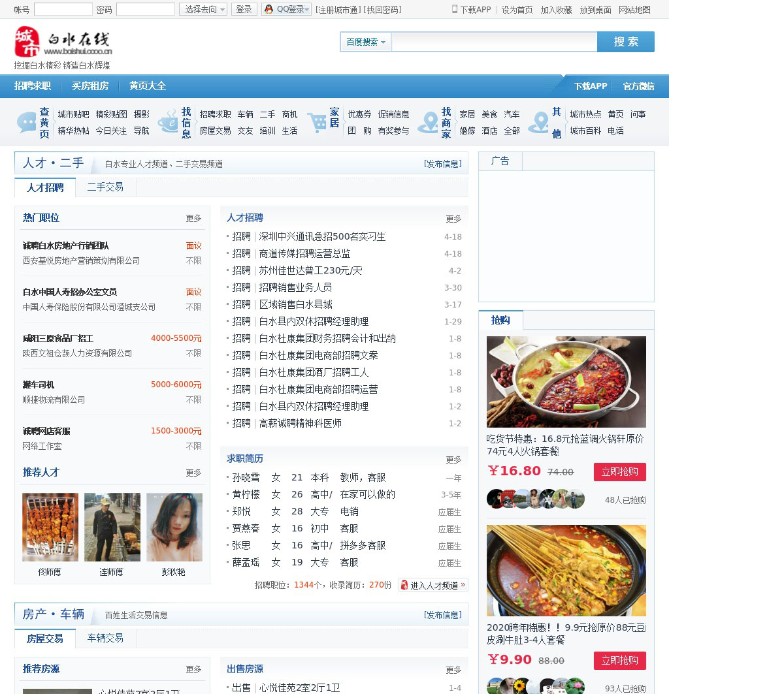Image resolution: width=784 pixels, height=694 pixels.
Task: Click the icon in 进入人才频道 button
Action: coord(404,585)
